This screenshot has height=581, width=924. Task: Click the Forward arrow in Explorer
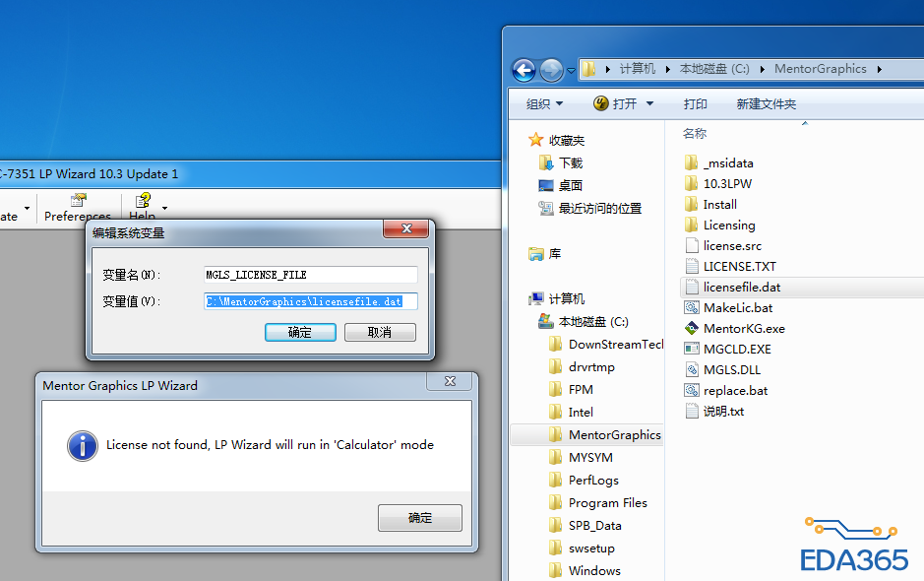(552, 71)
